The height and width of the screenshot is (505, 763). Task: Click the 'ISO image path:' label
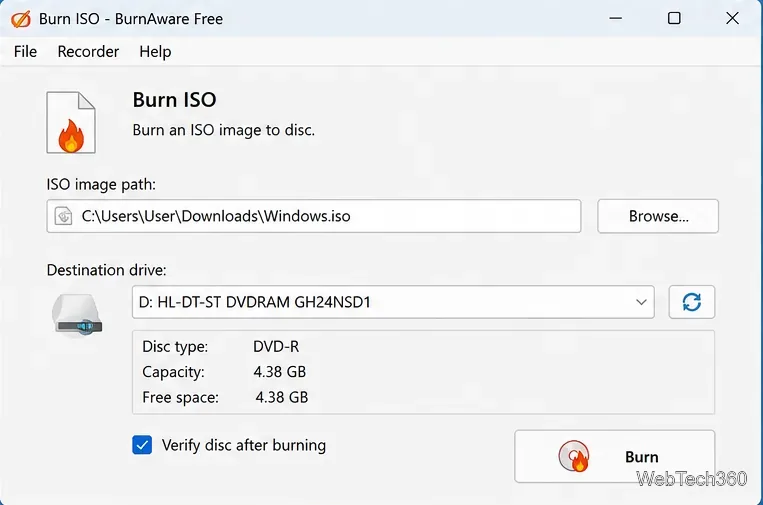click(101, 184)
